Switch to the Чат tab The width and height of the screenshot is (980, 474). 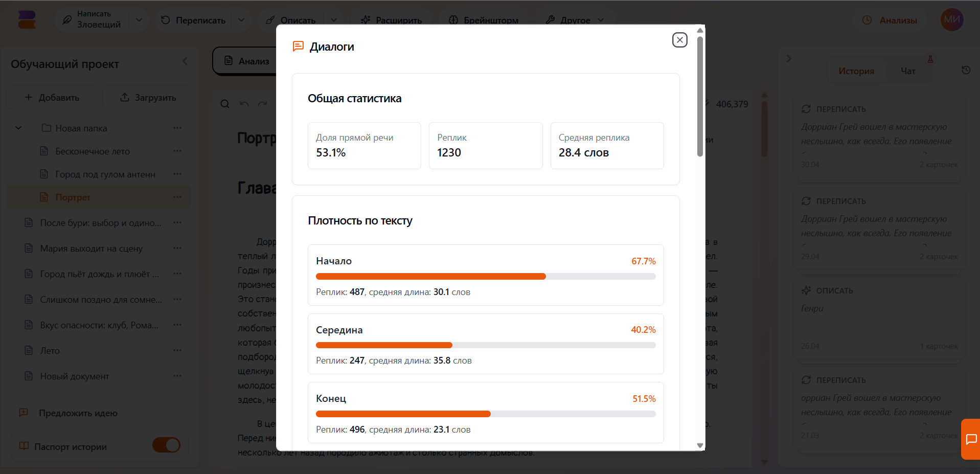pyautogui.click(x=908, y=71)
